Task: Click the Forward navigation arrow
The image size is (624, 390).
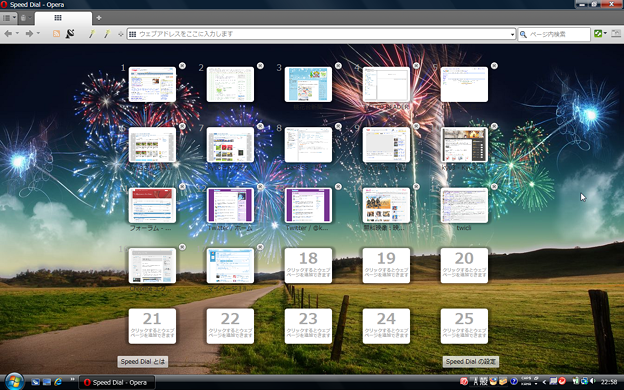Action: [29, 33]
